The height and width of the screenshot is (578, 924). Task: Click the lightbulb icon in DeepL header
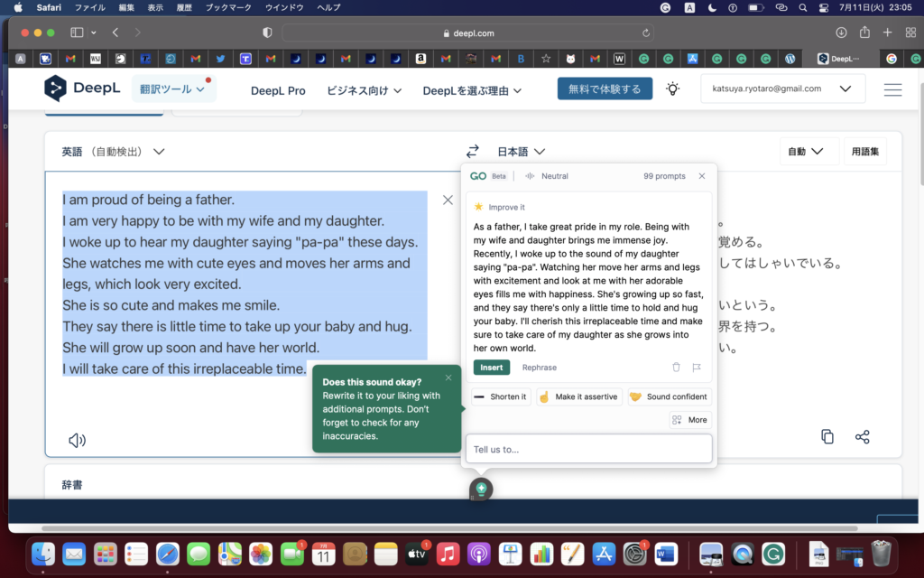tap(672, 89)
